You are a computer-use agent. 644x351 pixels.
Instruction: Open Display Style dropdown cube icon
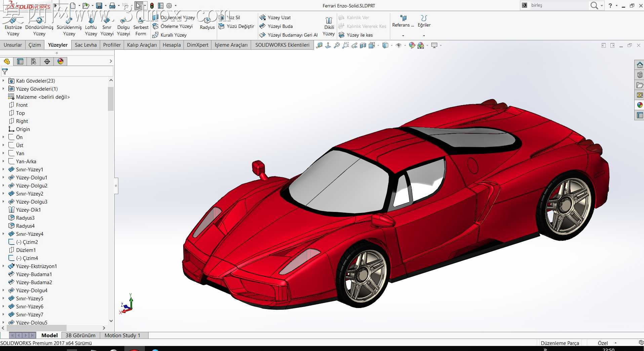point(386,45)
